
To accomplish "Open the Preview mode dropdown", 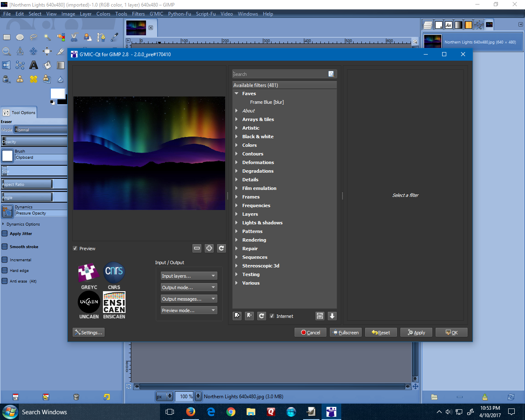I will point(189,310).
